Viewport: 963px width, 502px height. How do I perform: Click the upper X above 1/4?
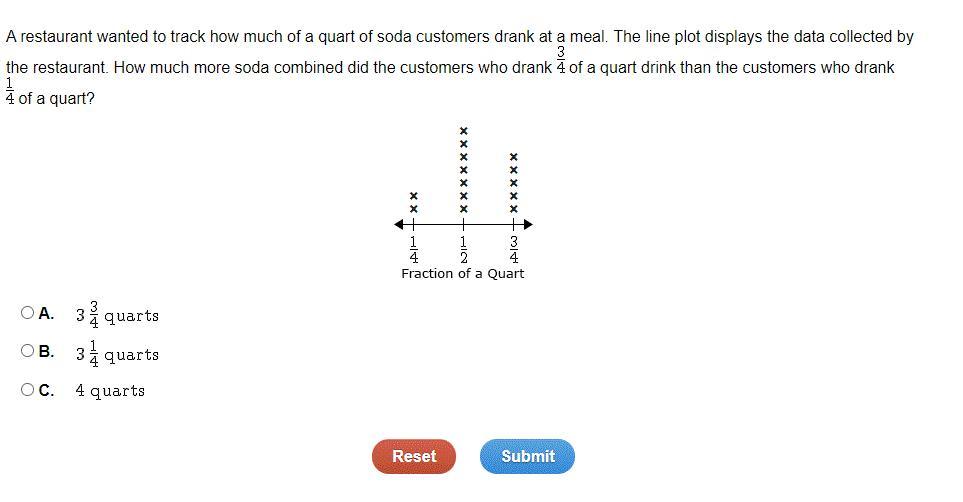pyautogui.click(x=414, y=196)
